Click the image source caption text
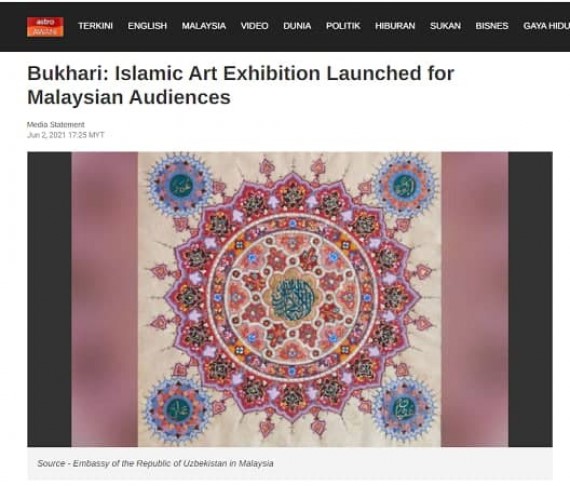Screen dimensions: 570x486 coord(155,463)
